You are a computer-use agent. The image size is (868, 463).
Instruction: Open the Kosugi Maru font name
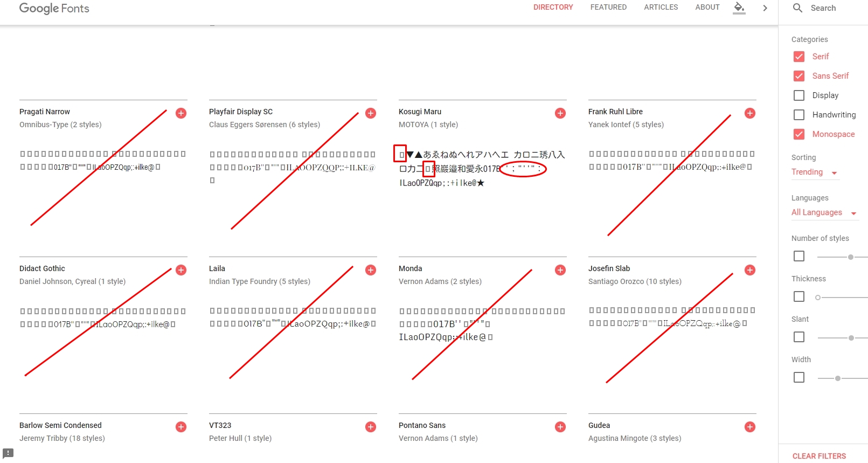(420, 112)
